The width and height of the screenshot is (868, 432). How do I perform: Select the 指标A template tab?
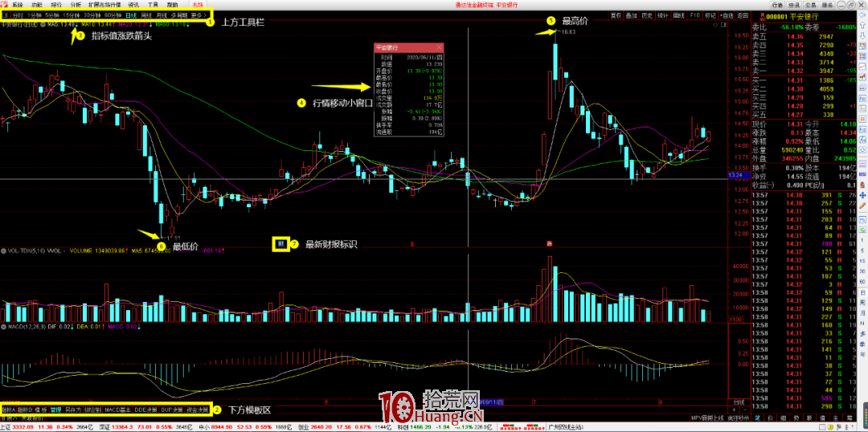[8, 410]
